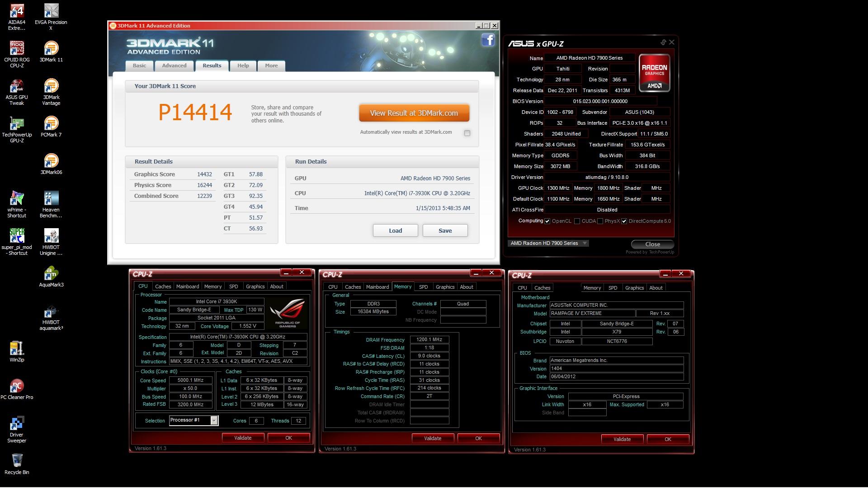Switch to the Basic tab in 3DMark 11
868x488 pixels.
[x=139, y=66]
